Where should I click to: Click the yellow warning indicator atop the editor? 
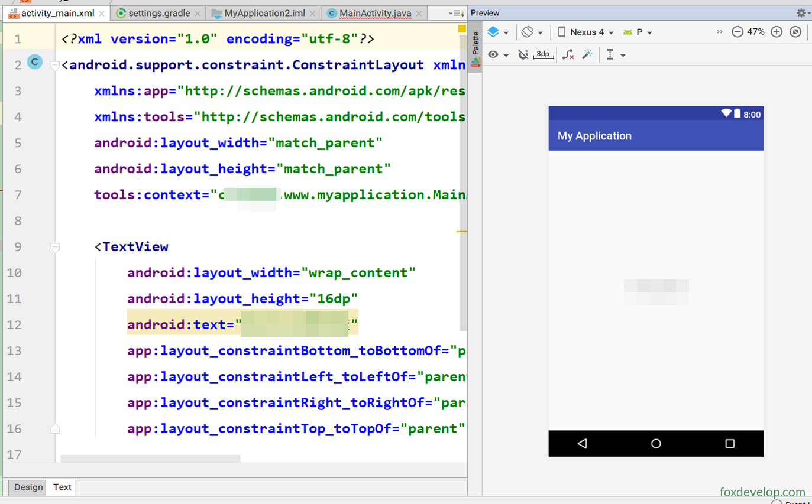(x=462, y=28)
